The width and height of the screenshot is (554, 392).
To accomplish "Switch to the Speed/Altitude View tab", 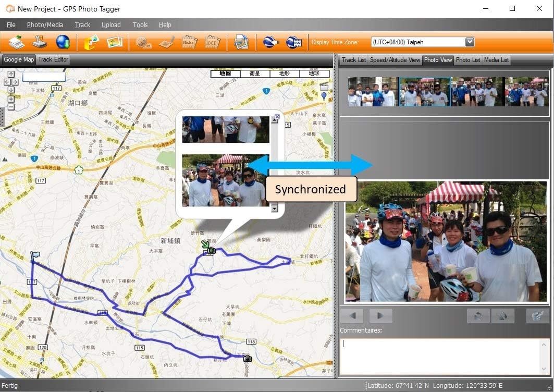I will coord(395,60).
